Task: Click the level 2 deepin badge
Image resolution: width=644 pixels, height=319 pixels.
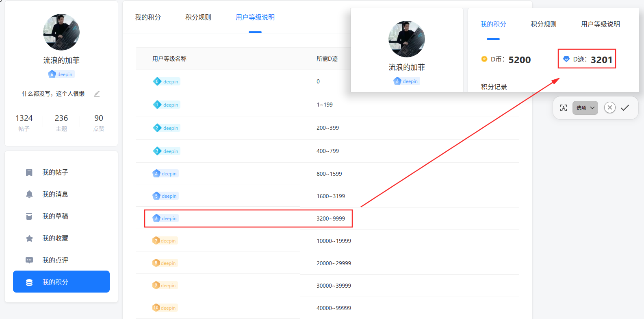Action: tap(167, 128)
